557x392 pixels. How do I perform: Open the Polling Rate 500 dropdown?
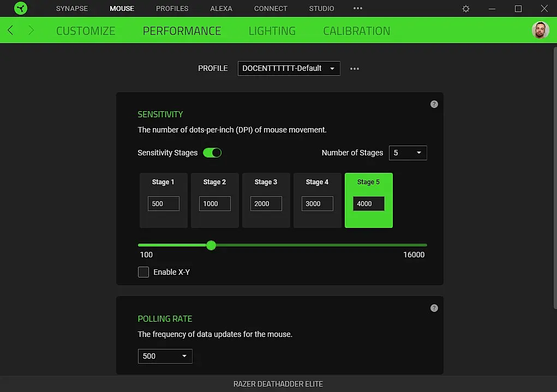165,356
